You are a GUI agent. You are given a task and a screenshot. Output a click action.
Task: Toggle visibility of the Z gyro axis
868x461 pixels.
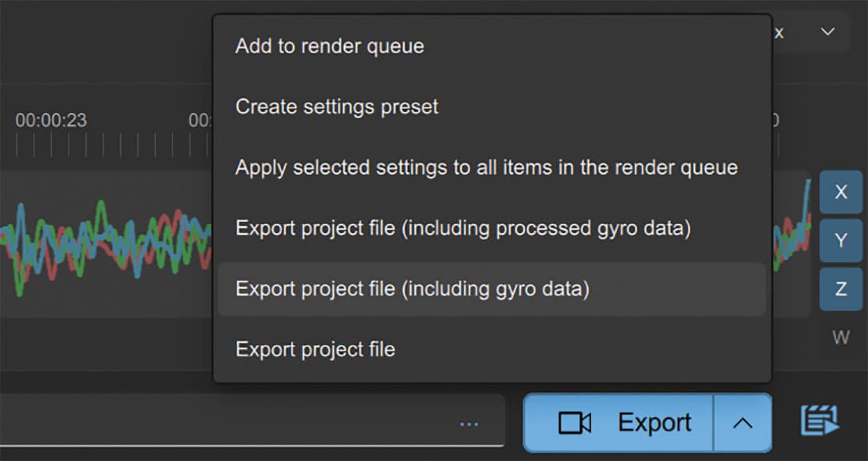point(841,289)
